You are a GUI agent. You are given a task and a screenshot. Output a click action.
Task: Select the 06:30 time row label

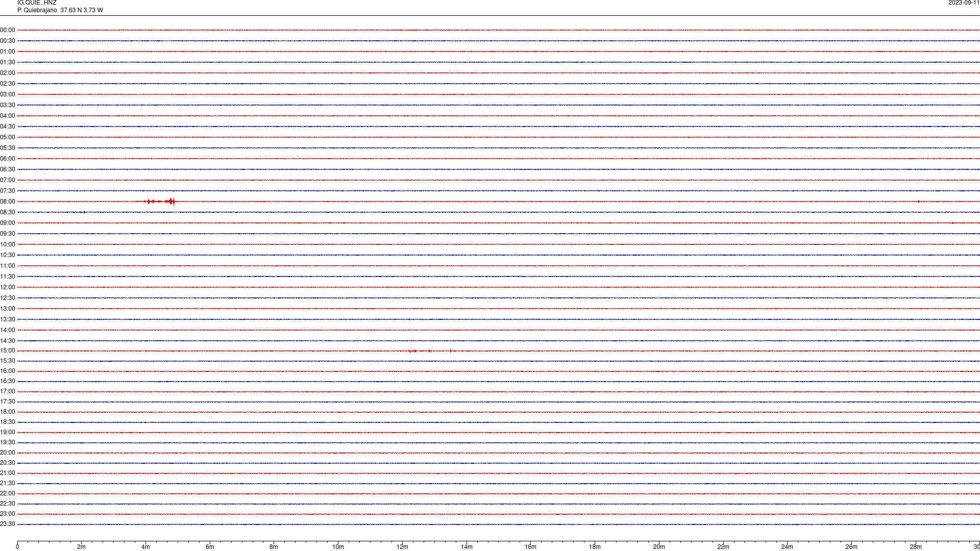click(x=8, y=169)
